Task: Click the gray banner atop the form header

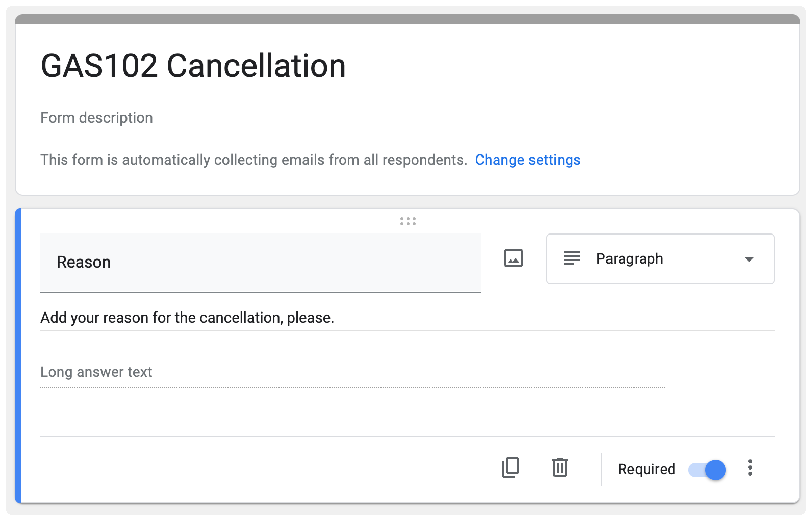Action: (407, 19)
